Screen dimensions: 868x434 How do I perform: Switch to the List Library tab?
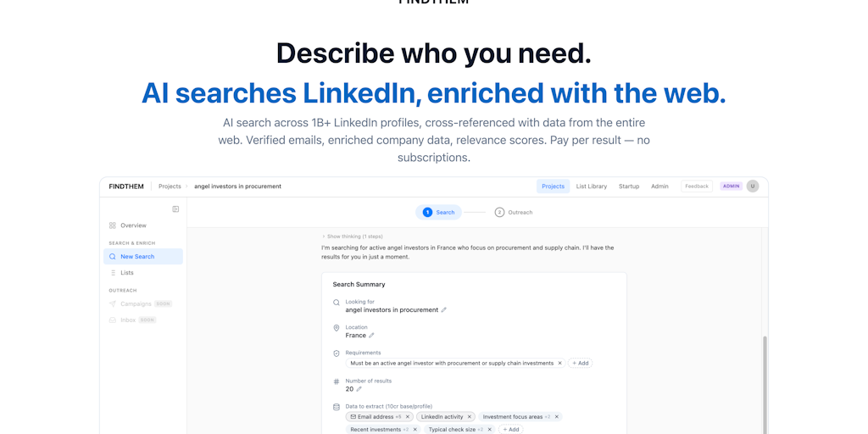pos(592,186)
